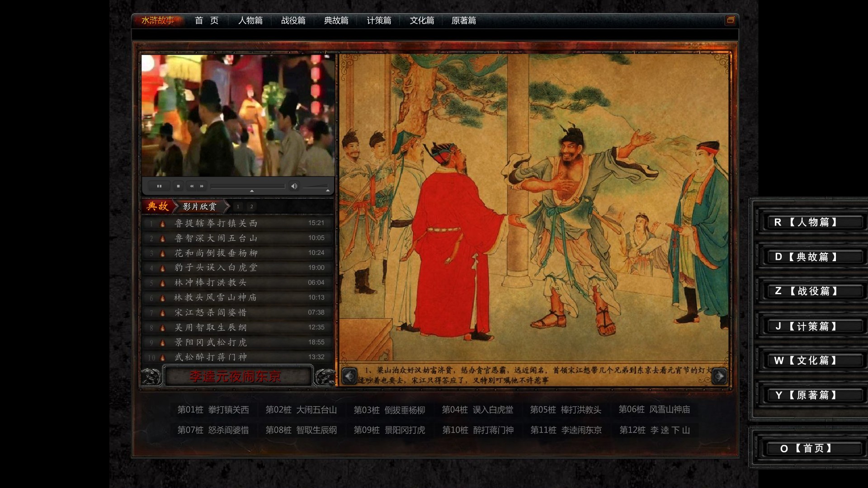Open story 第01桩 拳打镇关西
868x488 pixels.
[x=213, y=410]
